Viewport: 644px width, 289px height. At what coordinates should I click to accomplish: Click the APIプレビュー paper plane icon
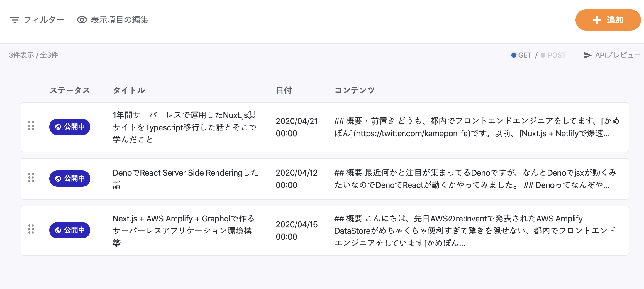click(x=587, y=55)
